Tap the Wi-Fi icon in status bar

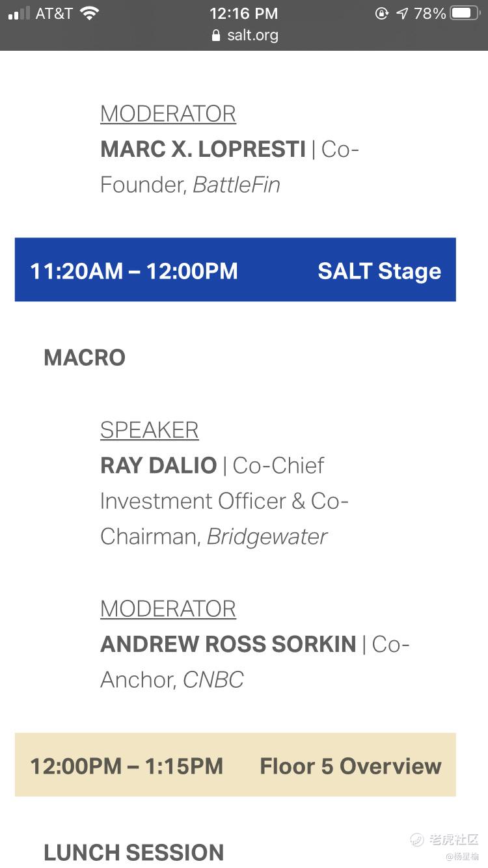(x=89, y=14)
